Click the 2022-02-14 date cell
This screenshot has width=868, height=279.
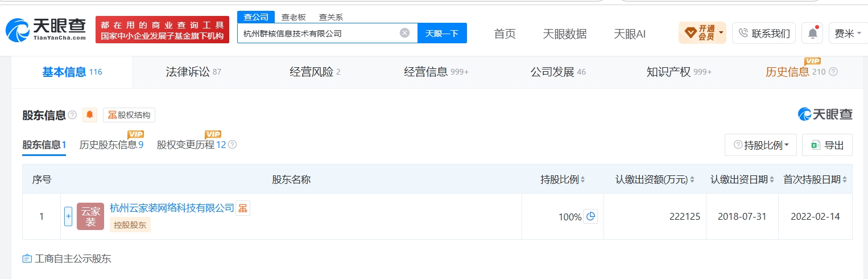point(816,216)
